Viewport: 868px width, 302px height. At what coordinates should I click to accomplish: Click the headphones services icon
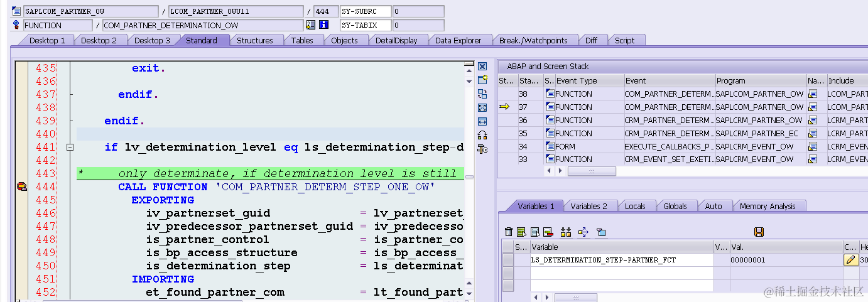(x=482, y=135)
